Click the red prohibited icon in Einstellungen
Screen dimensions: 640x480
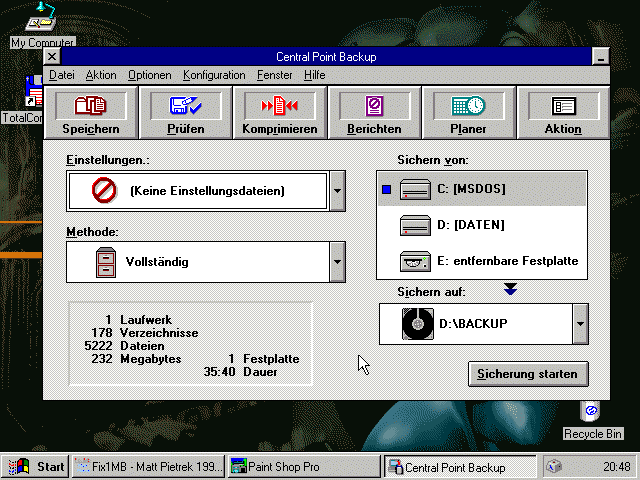point(104,190)
